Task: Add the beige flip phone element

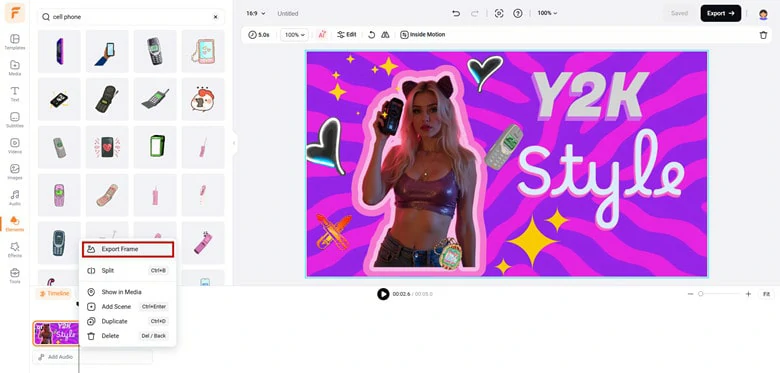Action: click(x=107, y=195)
